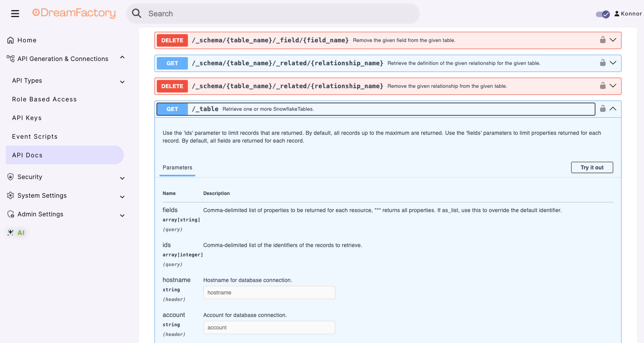This screenshot has width=644, height=343.
Task: Select the Parameters tab
Action: point(177,167)
